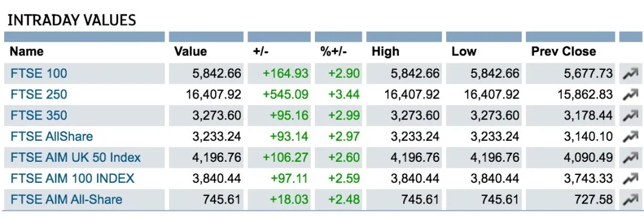Open the FTSE AIM 100 INDEX link

click(72, 179)
